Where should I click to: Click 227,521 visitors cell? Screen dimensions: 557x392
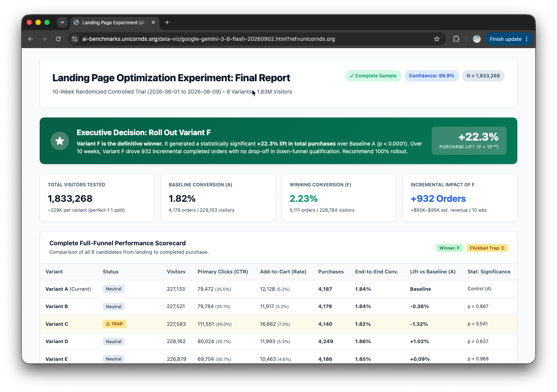click(176, 307)
